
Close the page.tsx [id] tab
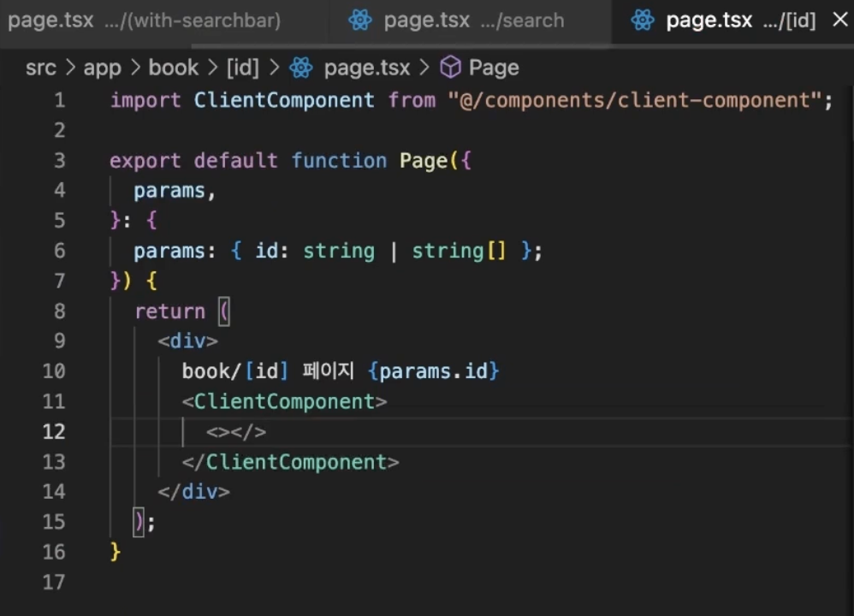840,20
